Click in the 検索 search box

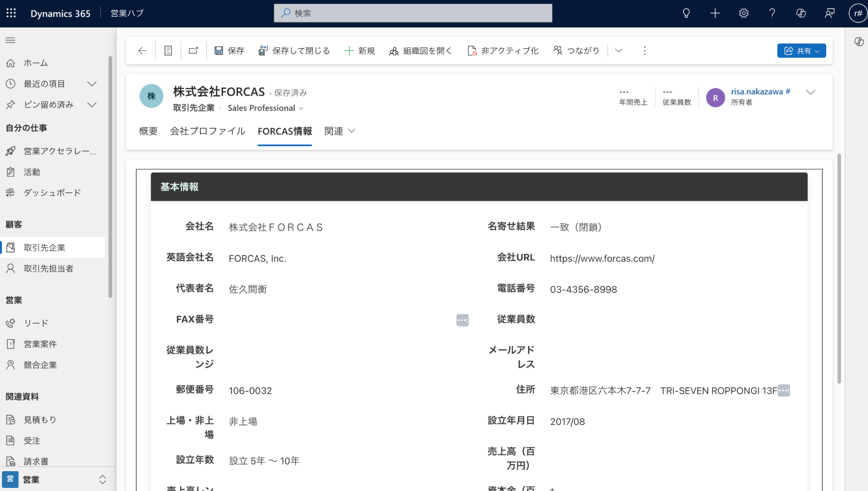[x=413, y=13]
